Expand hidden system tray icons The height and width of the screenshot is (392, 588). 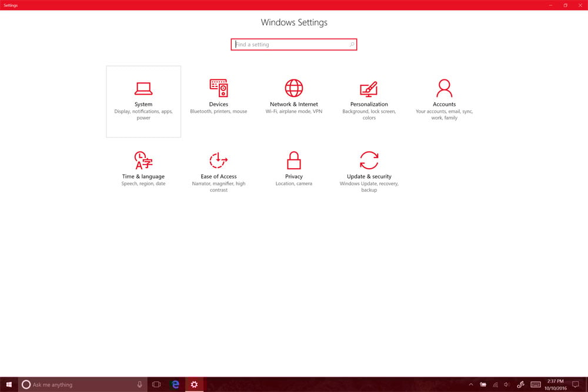click(x=471, y=384)
